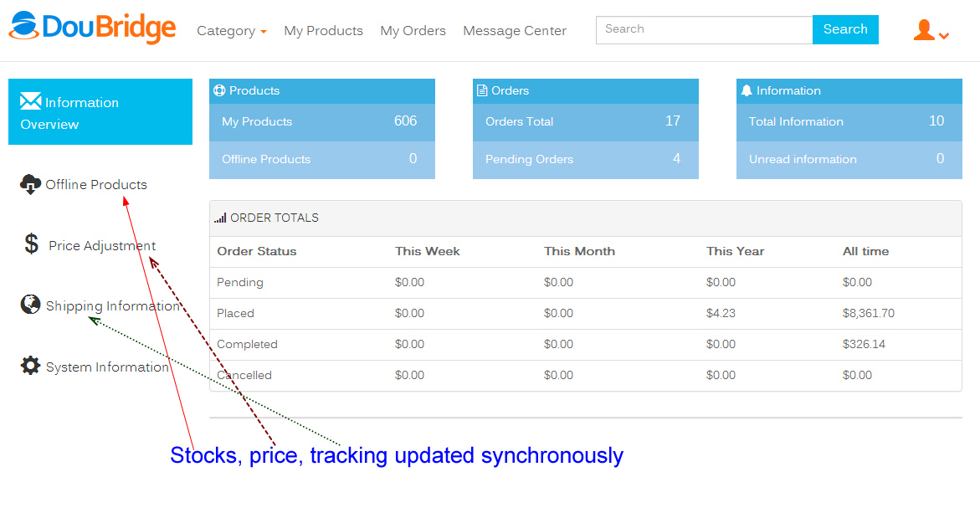The image size is (980, 513).
Task: Open Price Adjustment sidebar link
Action: [x=102, y=245]
